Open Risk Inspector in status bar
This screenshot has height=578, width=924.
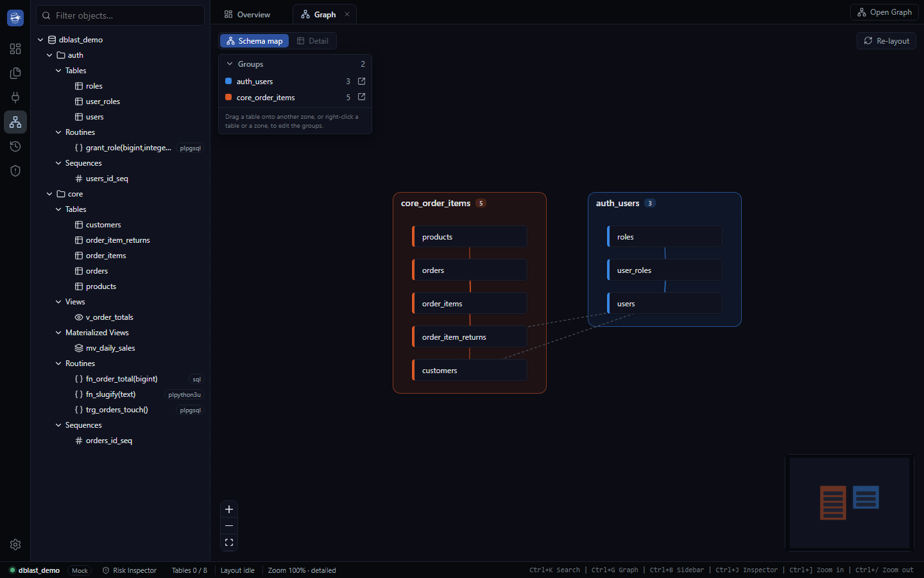130,570
